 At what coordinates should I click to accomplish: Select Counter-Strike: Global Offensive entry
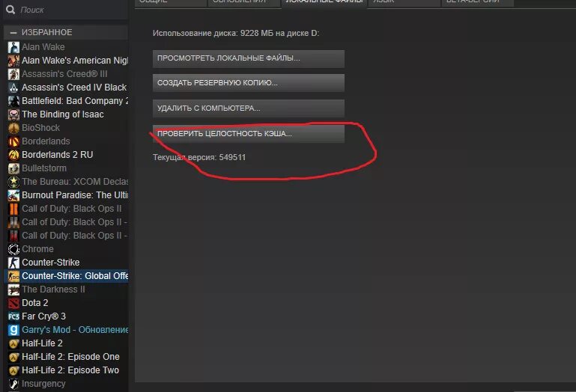67,276
